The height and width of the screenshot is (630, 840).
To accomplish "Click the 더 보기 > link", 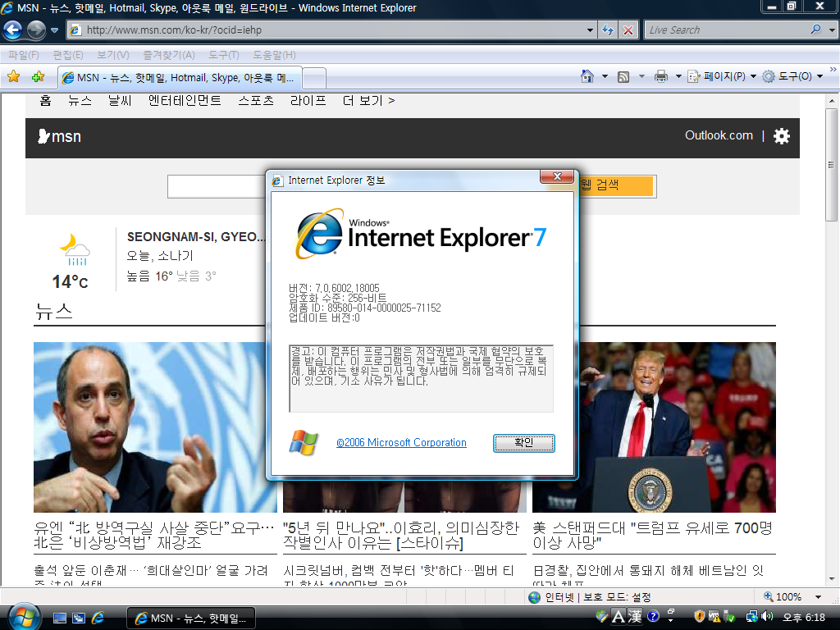I will click(368, 101).
